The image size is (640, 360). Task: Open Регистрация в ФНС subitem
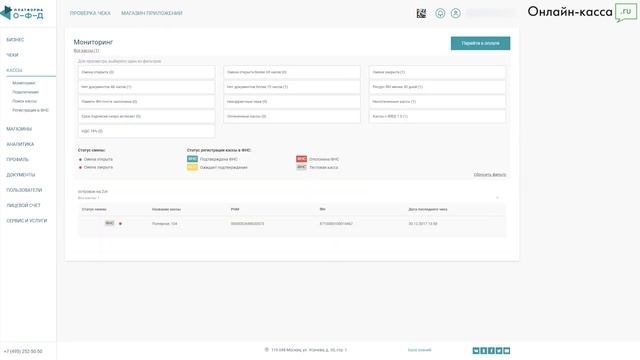click(31, 110)
